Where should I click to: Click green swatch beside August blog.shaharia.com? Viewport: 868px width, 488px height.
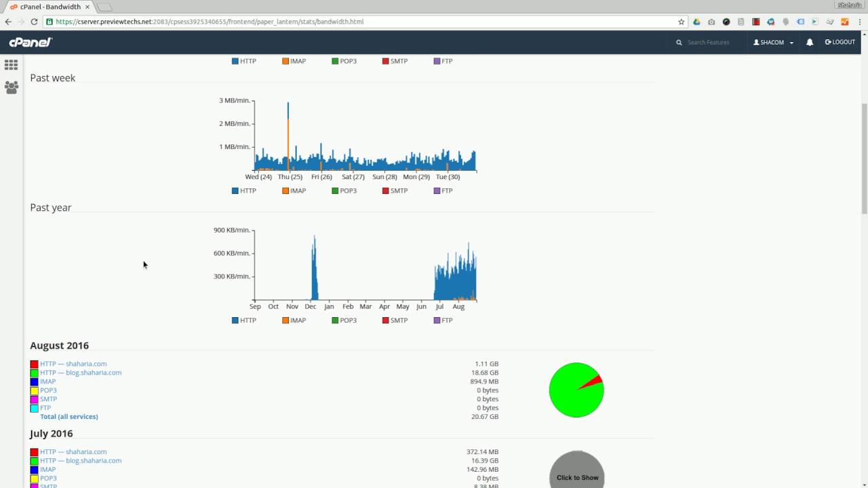[x=34, y=373]
